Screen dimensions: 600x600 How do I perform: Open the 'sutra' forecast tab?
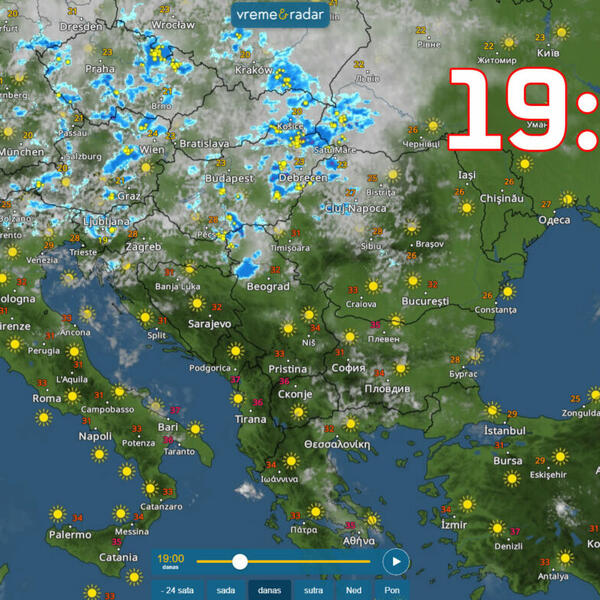tap(313, 590)
